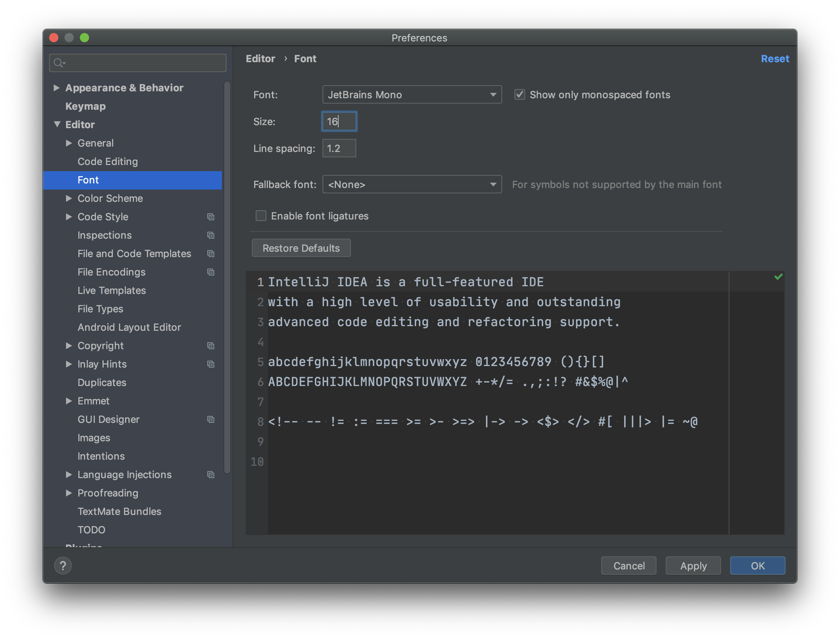Click the project icon beside GUI Designer
840x640 pixels.
click(x=211, y=419)
